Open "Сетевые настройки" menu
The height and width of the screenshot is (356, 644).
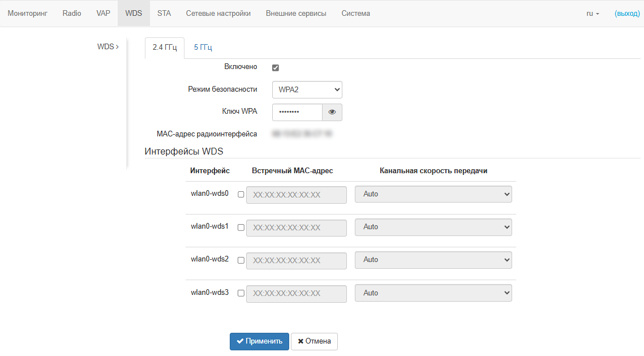(218, 13)
